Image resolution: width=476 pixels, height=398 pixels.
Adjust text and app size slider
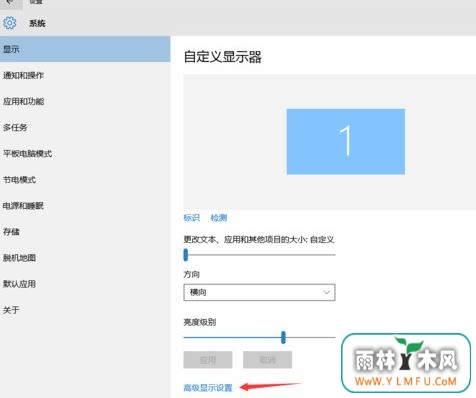[x=259, y=255]
